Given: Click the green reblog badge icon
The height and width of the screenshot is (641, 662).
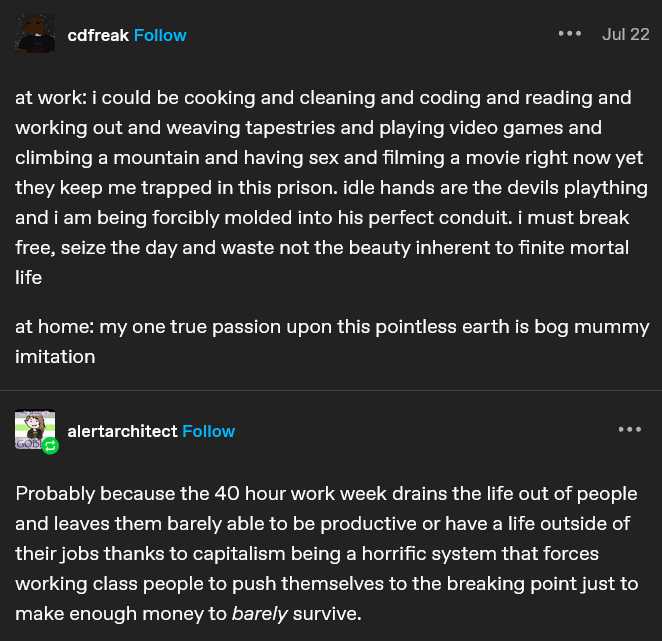Looking at the screenshot, I should point(50,446).
